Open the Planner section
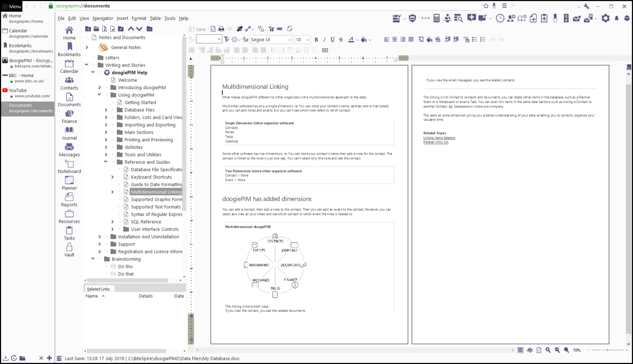 69,184
